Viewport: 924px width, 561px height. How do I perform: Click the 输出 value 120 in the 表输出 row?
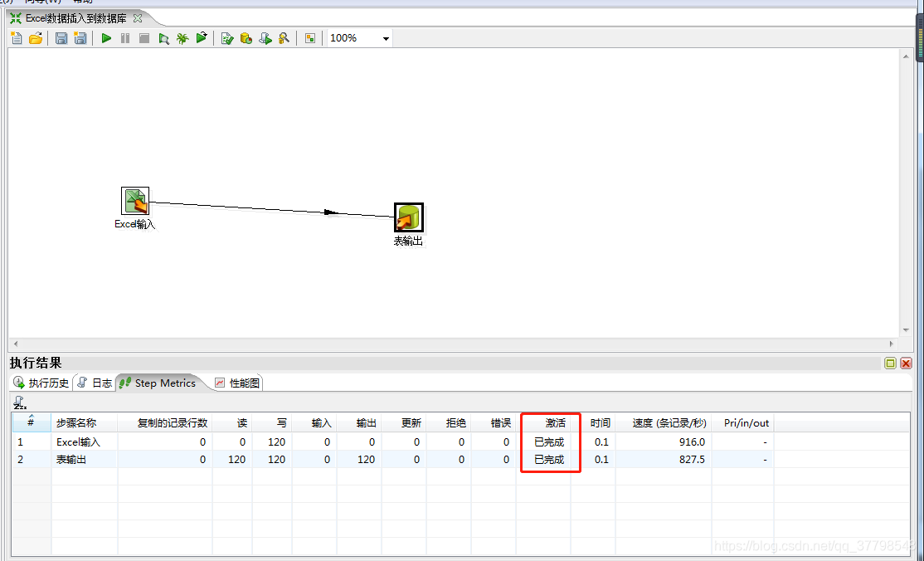[366, 460]
